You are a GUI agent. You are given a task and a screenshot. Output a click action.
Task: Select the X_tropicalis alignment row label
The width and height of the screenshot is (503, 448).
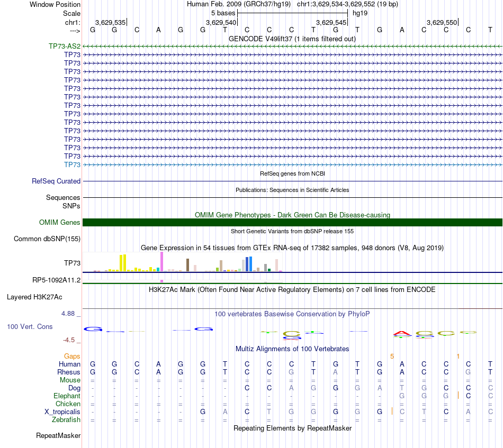(x=62, y=412)
